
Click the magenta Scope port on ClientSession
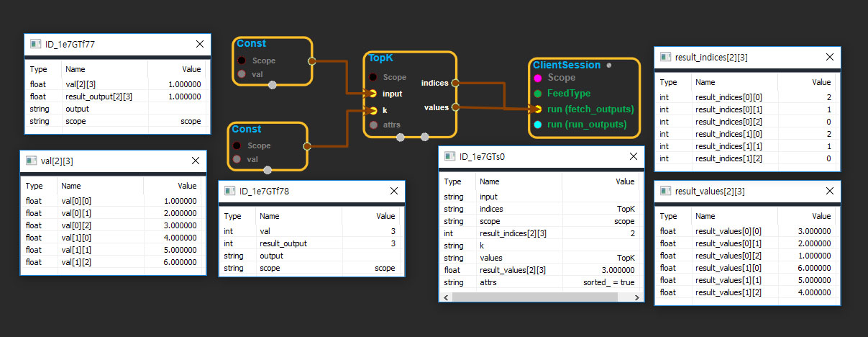click(x=537, y=78)
